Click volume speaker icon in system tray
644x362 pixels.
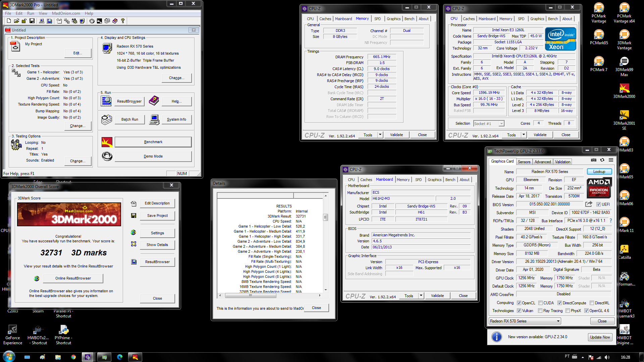pyautogui.click(x=607, y=357)
